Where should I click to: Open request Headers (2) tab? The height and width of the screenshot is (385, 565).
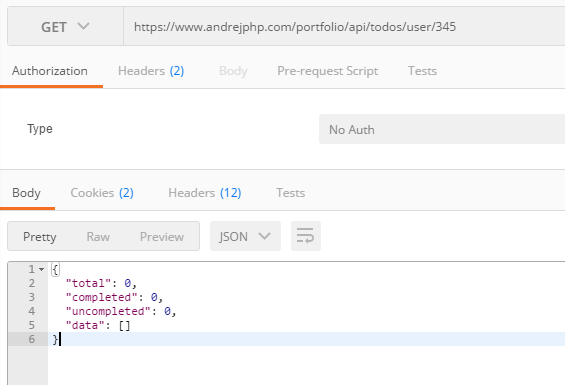(151, 71)
